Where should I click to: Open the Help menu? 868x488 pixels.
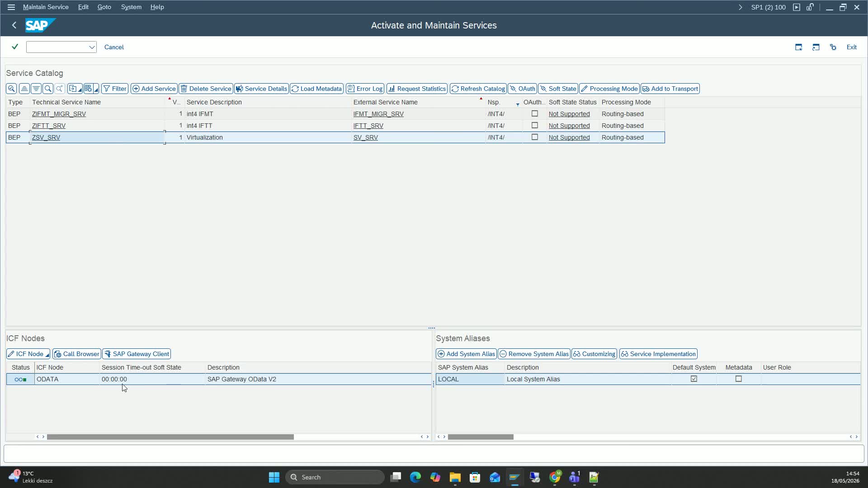pyautogui.click(x=157, y=7)
